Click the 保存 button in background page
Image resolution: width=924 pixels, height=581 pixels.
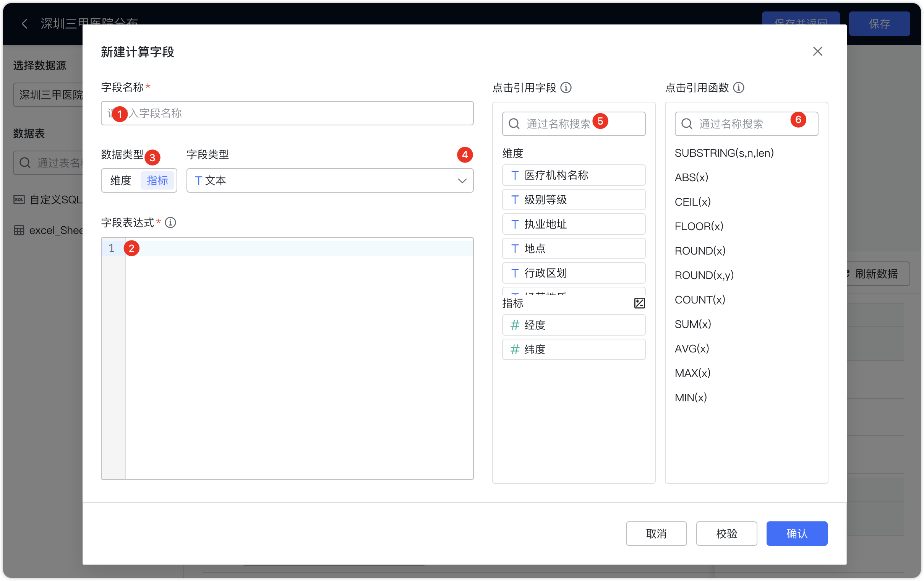click(879, 24)
